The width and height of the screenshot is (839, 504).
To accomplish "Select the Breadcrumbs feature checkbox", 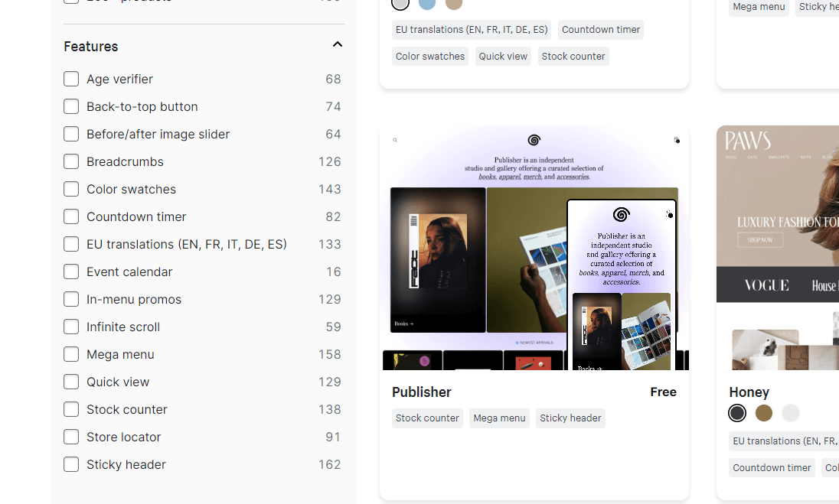I will 71,161.
